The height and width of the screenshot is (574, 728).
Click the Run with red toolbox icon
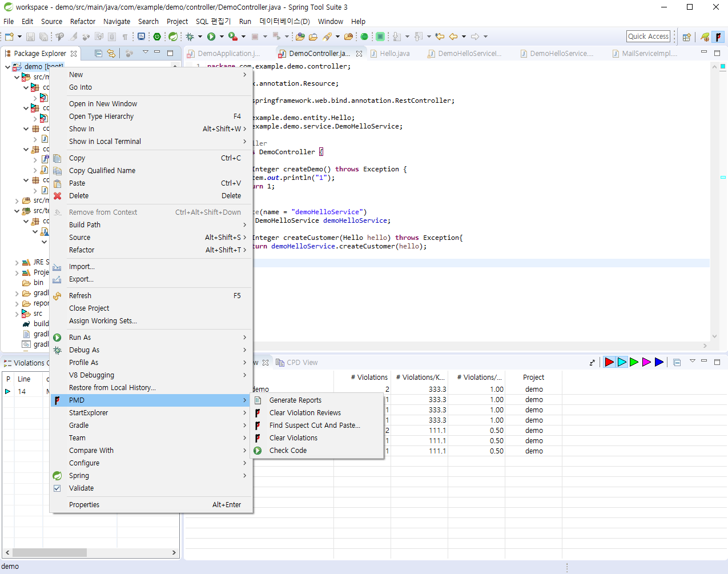tap(232, 37)
